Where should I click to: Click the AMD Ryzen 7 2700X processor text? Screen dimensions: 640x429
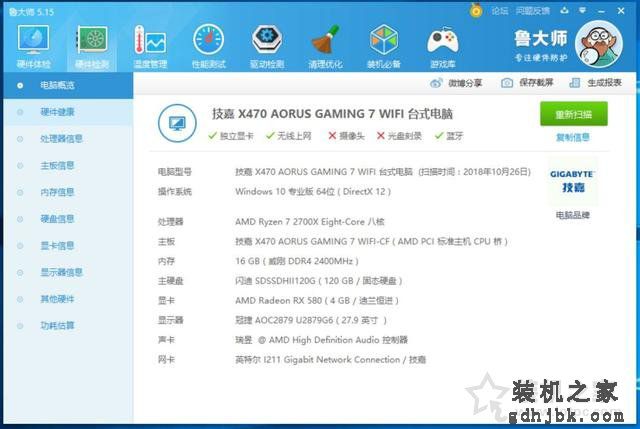pyautogui.click(x=310, y=222)
